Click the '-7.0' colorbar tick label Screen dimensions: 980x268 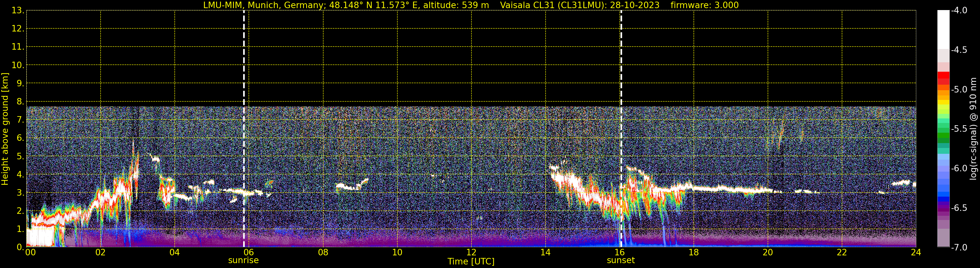(959, 248)
